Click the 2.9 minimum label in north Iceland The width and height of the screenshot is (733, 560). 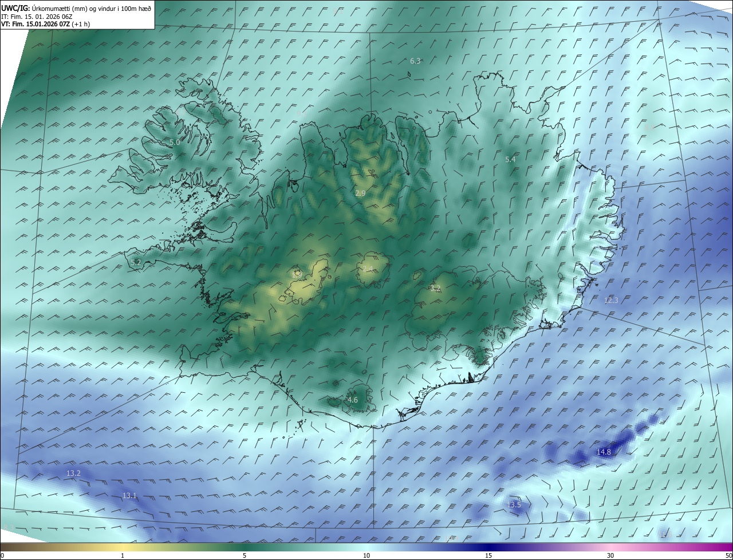[360, 194]
